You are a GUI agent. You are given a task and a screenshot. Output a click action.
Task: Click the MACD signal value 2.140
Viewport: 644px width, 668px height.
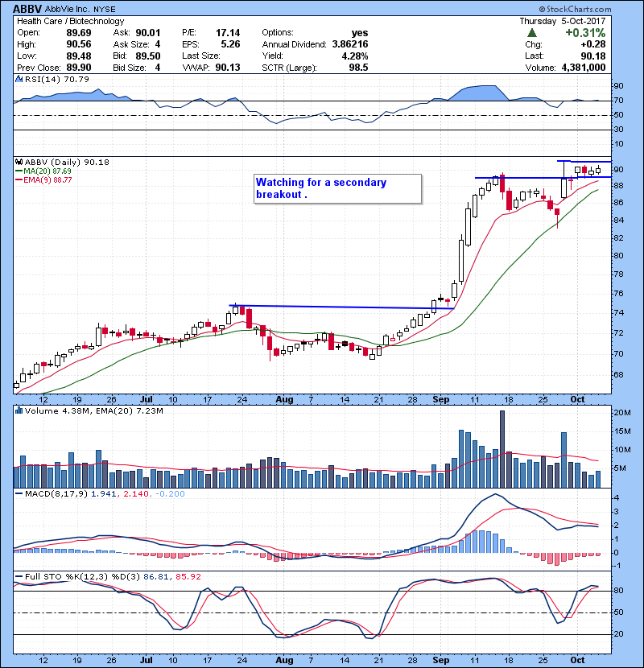[x=136, y=494]
